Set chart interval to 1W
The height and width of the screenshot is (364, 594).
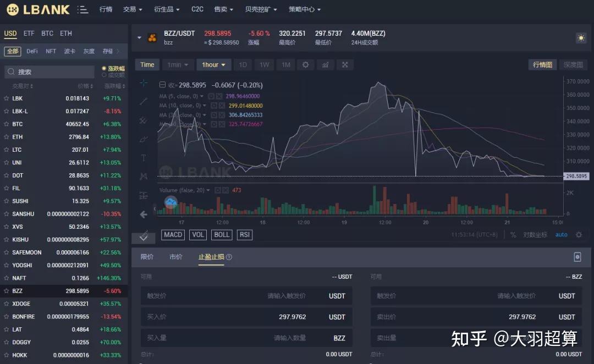[265, 65]
